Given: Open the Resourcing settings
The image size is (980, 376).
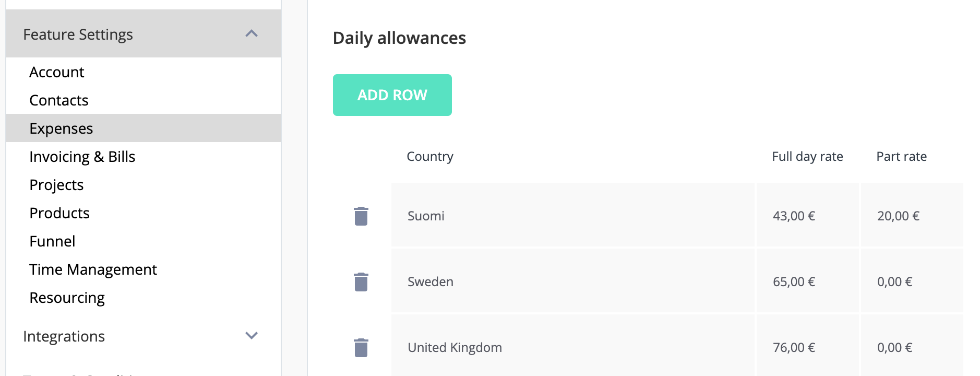Looking at the screenshot, I should [x=67, y=298].
